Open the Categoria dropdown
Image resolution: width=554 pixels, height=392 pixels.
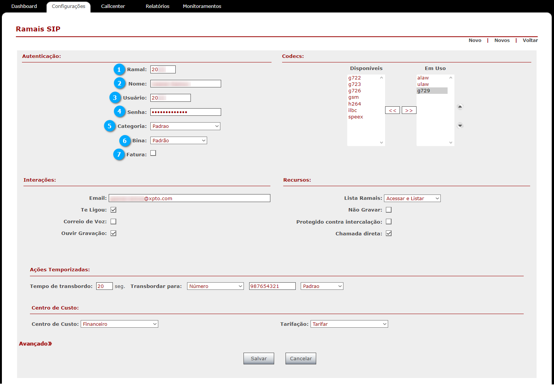[x=185, y=126]
